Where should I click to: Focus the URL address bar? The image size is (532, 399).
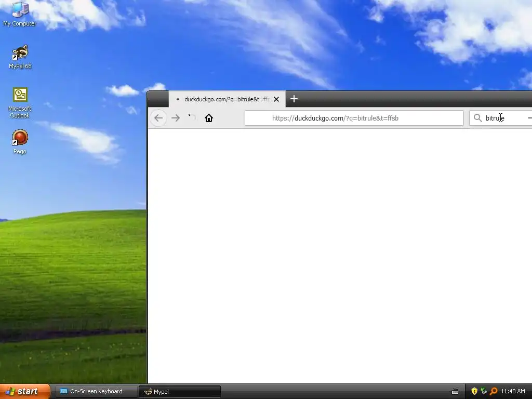[354, 118]
